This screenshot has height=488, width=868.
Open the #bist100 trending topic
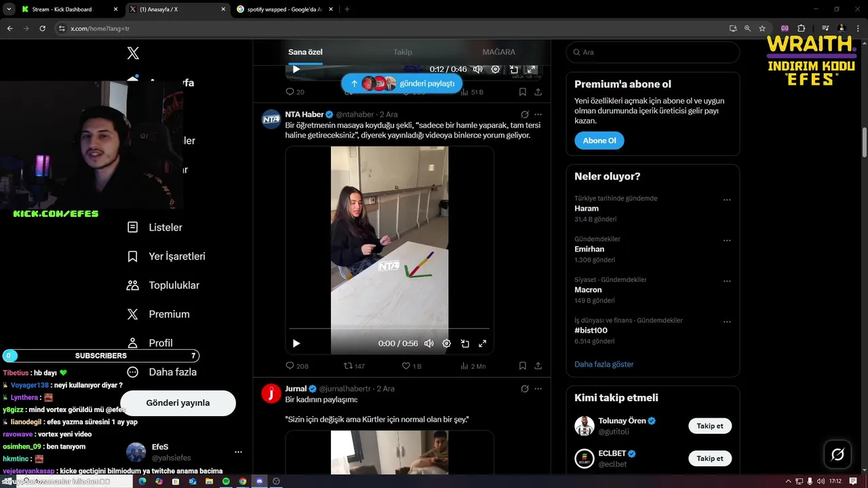point(591,331)
